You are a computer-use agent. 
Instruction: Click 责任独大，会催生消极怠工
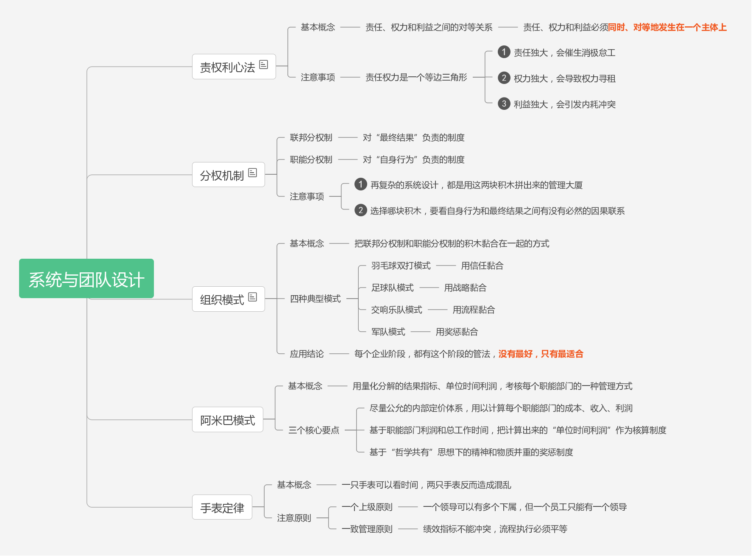coord(565,53)
